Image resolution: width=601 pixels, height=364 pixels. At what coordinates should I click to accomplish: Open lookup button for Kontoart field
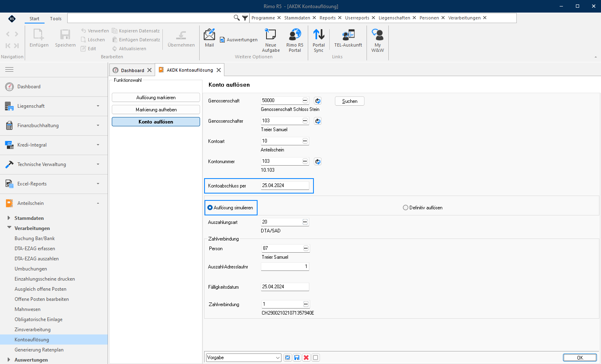pyautogui.click(x=305, y=141)
